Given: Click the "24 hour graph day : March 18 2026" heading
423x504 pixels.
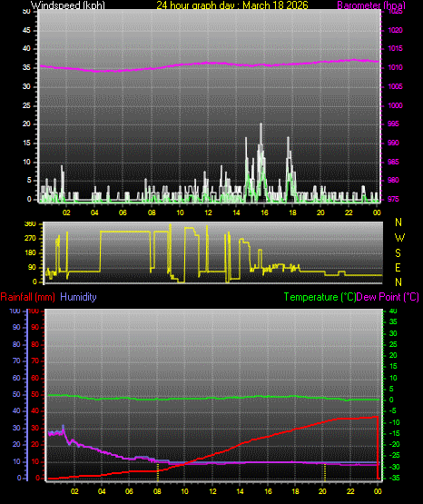Looking at the screenshot, I should tap(232, 5).
